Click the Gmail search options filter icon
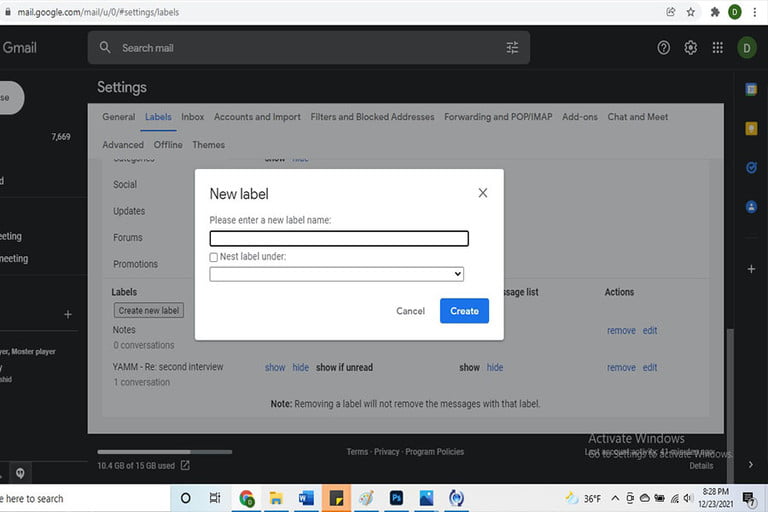 pos(512,48)
